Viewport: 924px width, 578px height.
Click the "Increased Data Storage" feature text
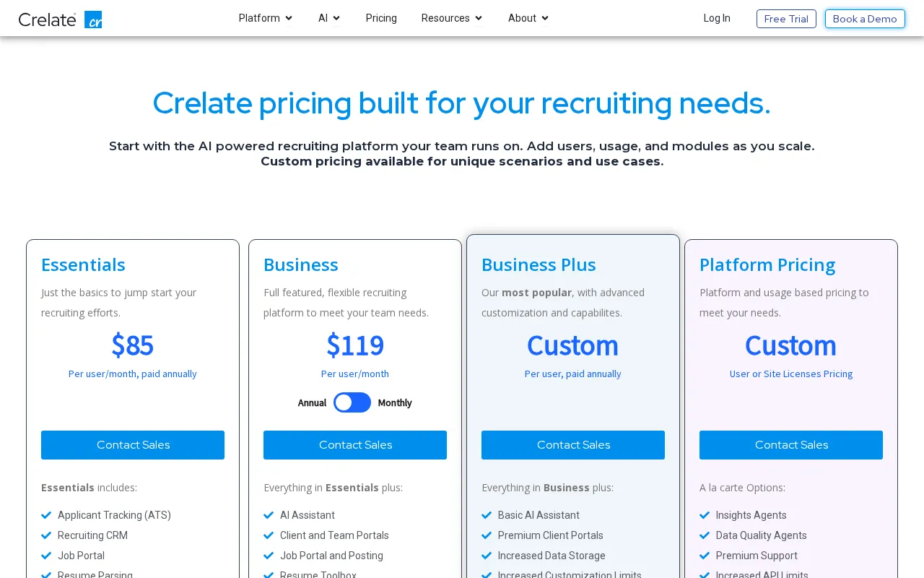(552, 556)
